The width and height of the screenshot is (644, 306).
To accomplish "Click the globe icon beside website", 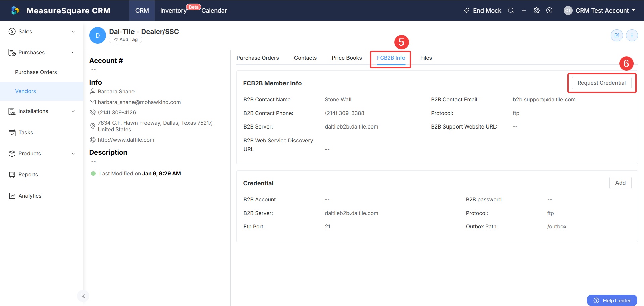I will point(93,140).
